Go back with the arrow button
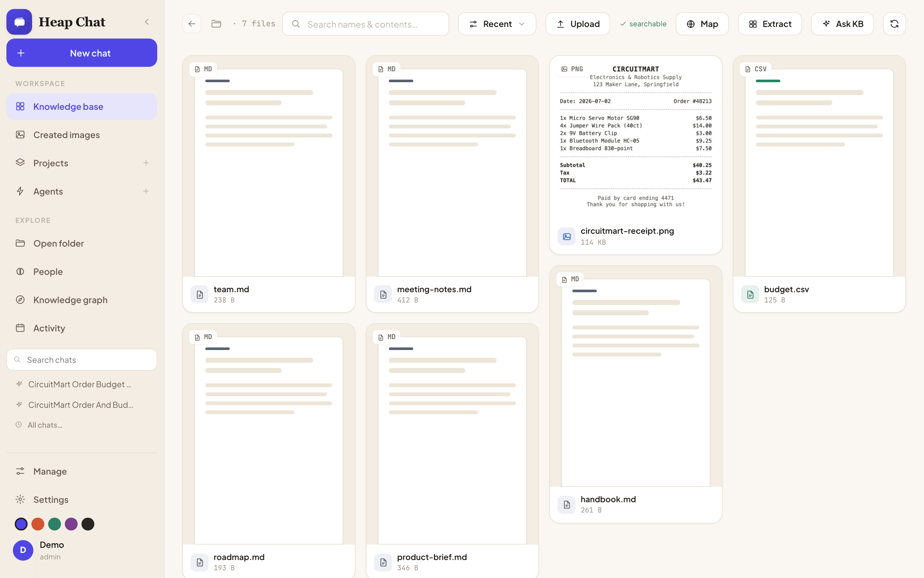This screenshot has width=924, height=578. click(x=192, y=24)
